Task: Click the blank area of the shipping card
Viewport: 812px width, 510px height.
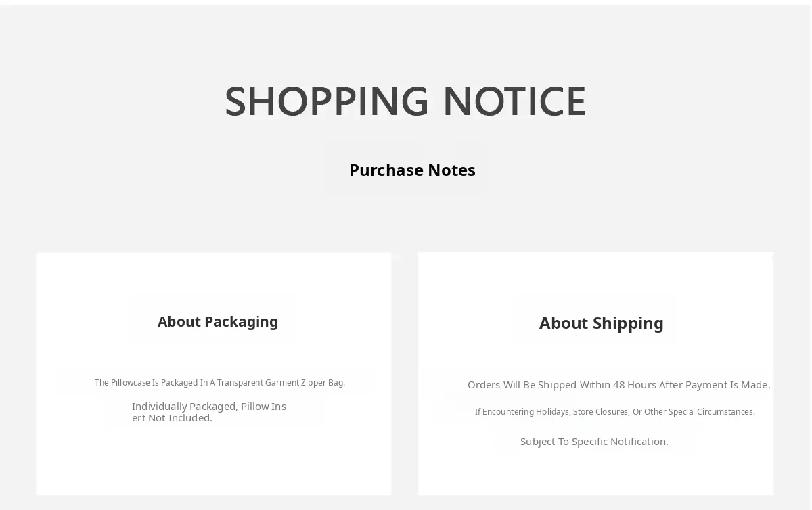Action: (x=595, y=473)
